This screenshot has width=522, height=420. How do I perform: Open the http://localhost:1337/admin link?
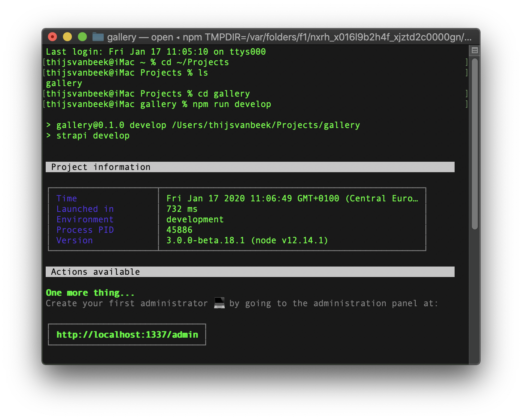tap(127, 335)
